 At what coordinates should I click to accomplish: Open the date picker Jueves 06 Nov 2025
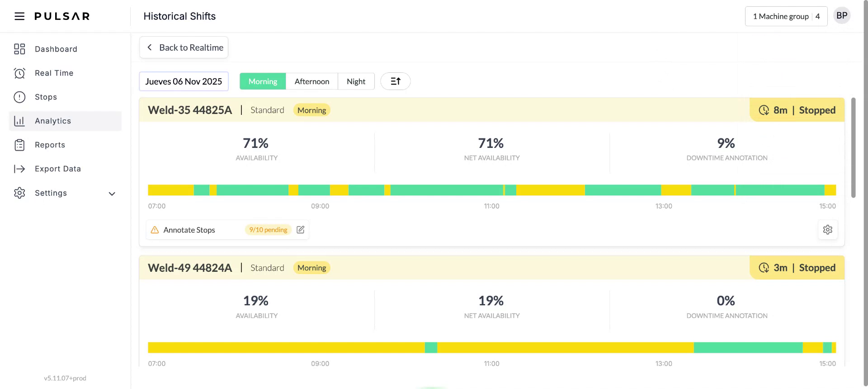click(x=184, y=81)
